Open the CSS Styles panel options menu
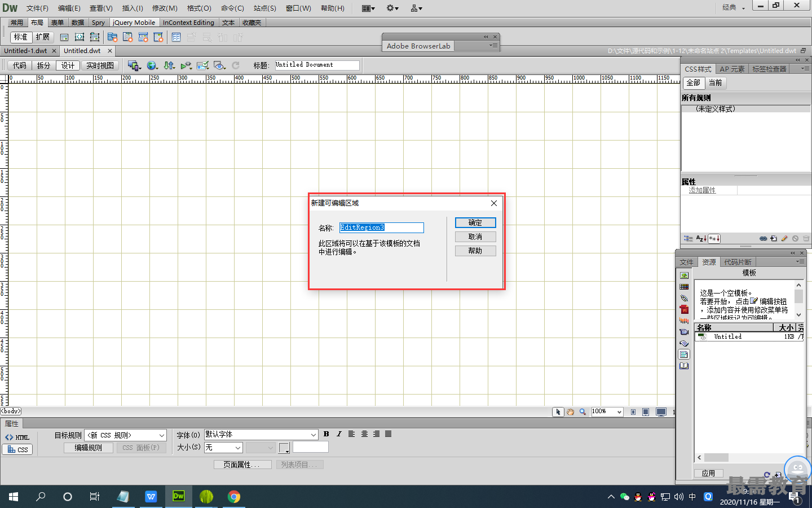This screenshot has height=508, width=812. 805,68
